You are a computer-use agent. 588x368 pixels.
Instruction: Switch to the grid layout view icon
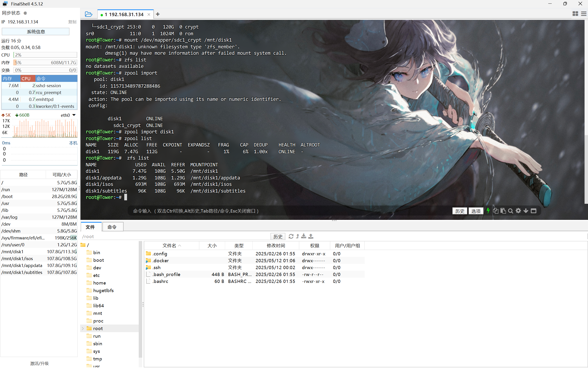[575, 14]
